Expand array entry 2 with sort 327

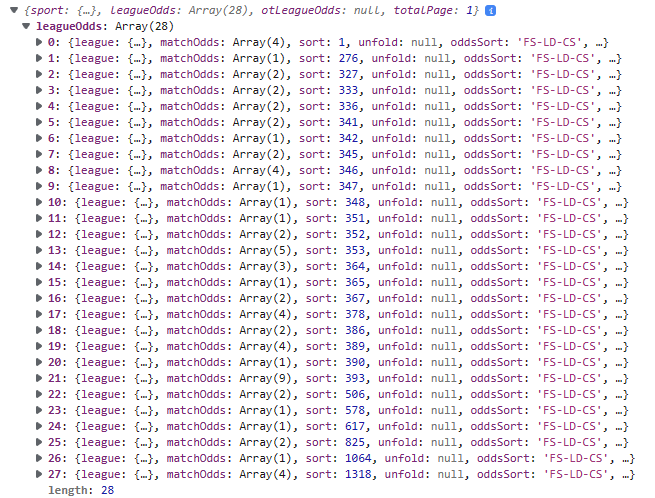coord(39,74)
